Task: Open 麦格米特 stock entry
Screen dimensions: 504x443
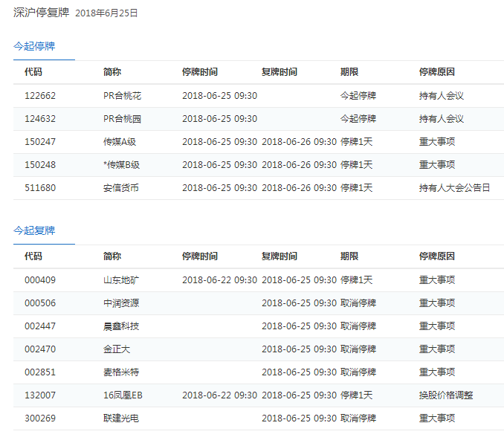Action: [121, 372]
